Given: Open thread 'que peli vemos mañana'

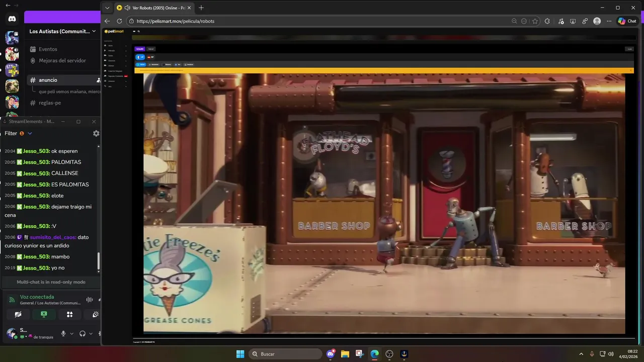Looking at the screenshot, I should pyautogui.click(x=69, y=92).
